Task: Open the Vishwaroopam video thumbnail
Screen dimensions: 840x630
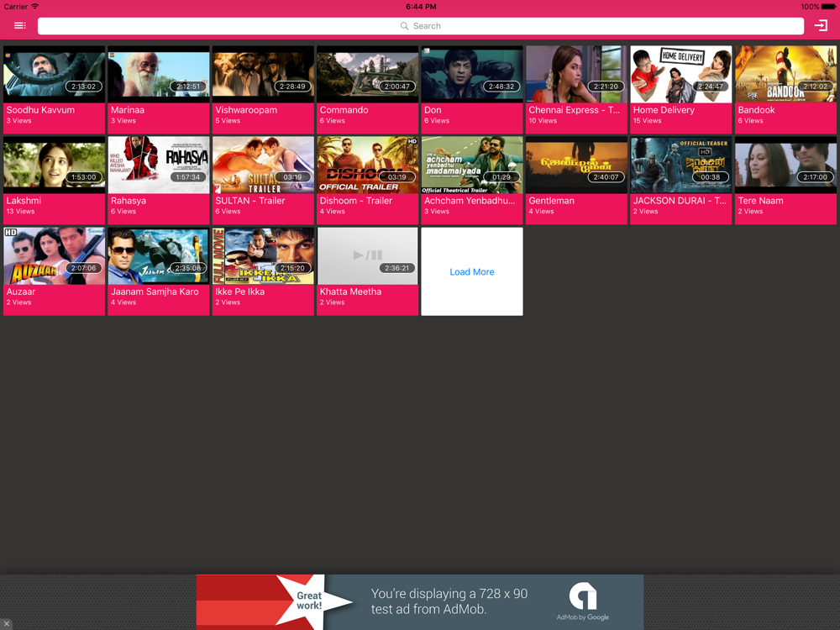Action: 263,74
